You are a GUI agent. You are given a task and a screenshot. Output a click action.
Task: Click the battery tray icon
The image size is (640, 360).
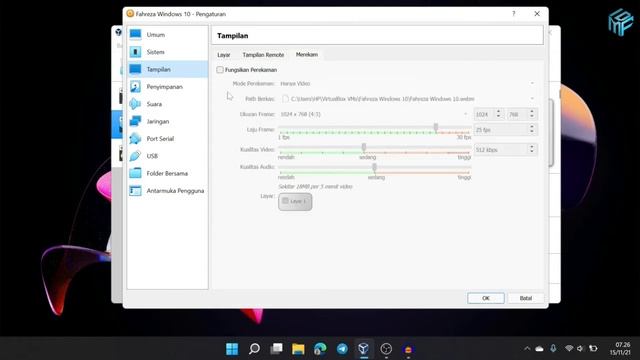593,348
